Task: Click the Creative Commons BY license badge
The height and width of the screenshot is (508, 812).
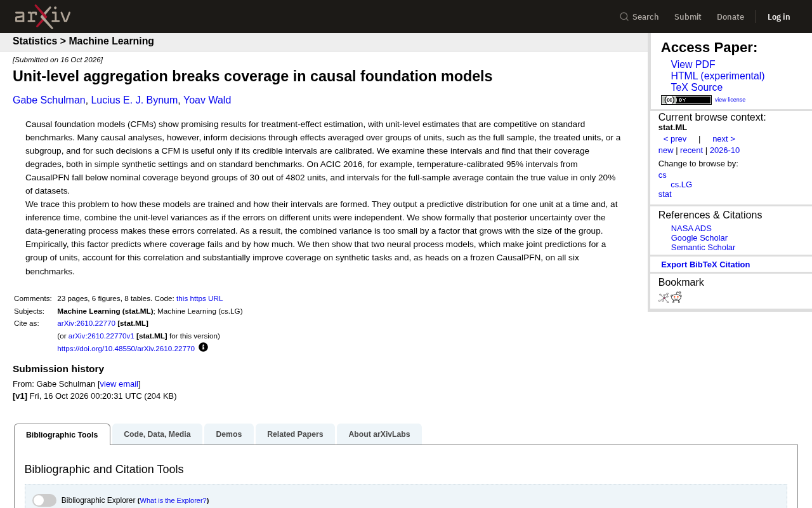Action: pyautogui.click(x=686, y=100)
